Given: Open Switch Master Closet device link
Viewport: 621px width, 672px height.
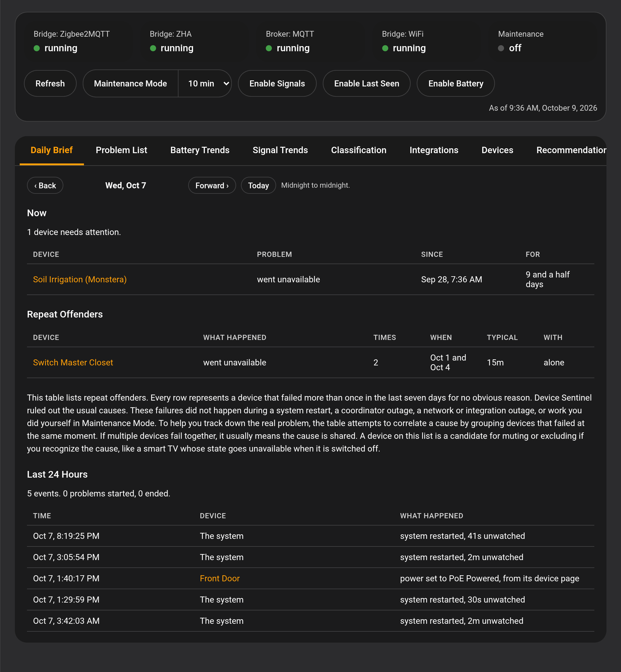Looking at the screenshot, I should [73, 362].
